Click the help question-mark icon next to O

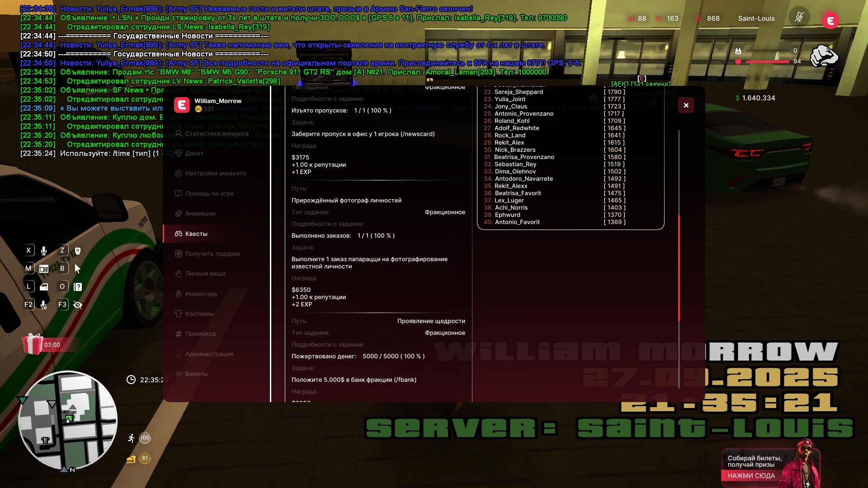pyautogui.click(x=78, y=287)
